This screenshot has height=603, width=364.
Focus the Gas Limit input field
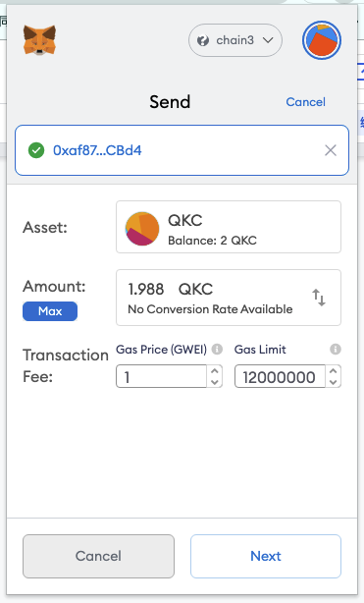point(281,376)
